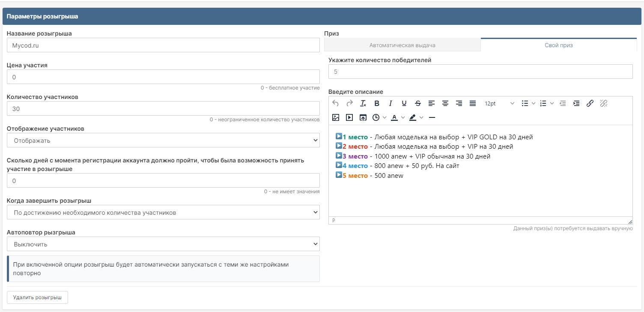Center-align the description text
The width and height of the screenshot is (644, 312).
(x=445, y=103)
